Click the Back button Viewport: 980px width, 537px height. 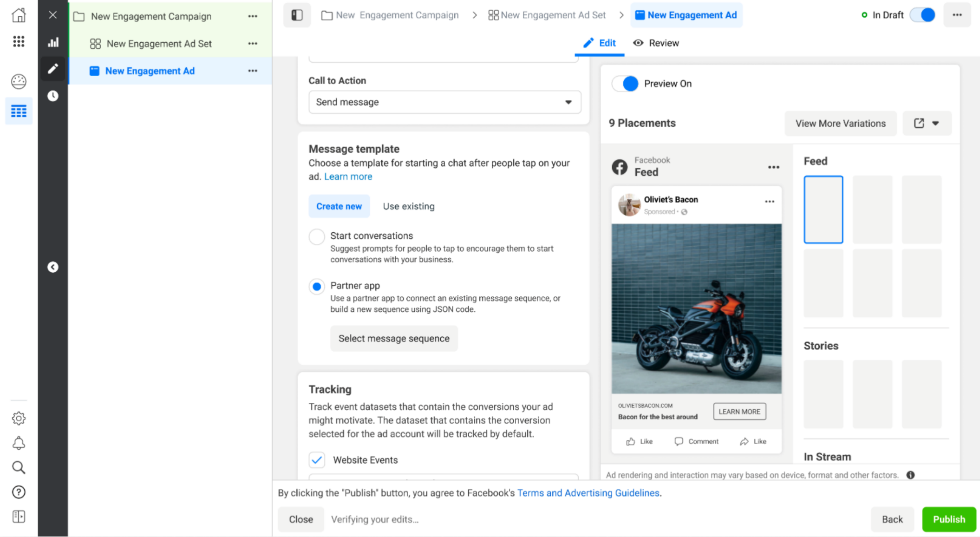892,519
